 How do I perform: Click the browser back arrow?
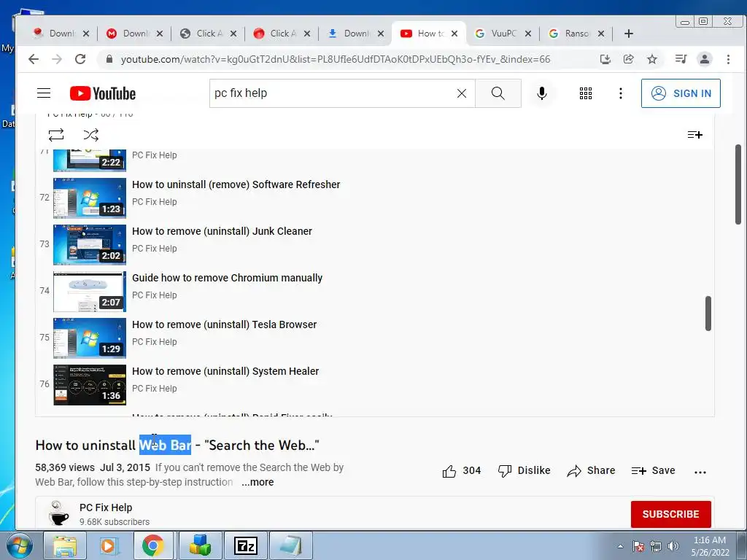click(x=34, y=59)
